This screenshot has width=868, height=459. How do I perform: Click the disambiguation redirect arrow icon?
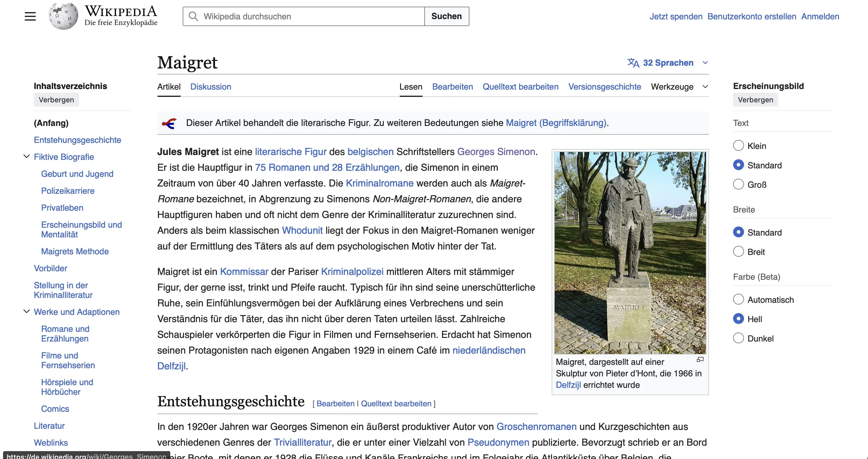[x=171, y=123]
